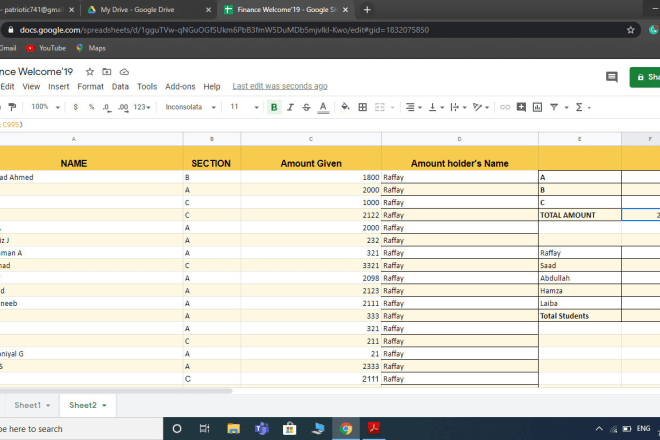Open the font size 11 dropdown

(x=239, y=106)
